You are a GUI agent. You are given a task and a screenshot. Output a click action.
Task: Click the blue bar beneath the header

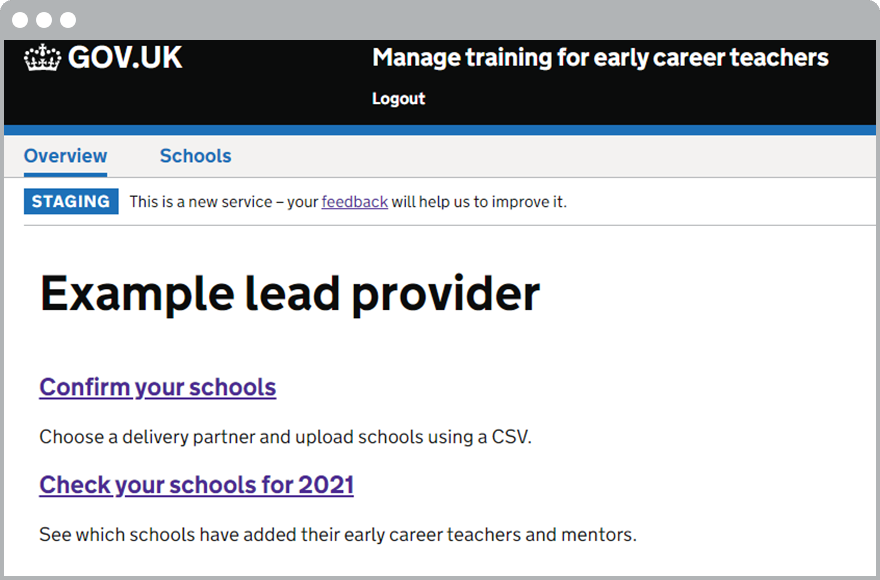click(440, 130)
